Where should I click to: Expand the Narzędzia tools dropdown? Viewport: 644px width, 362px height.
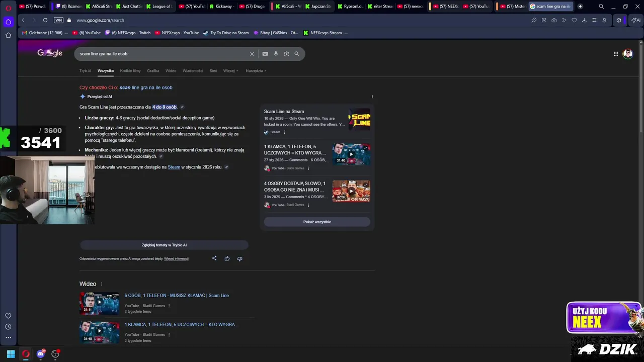[256, 71]
